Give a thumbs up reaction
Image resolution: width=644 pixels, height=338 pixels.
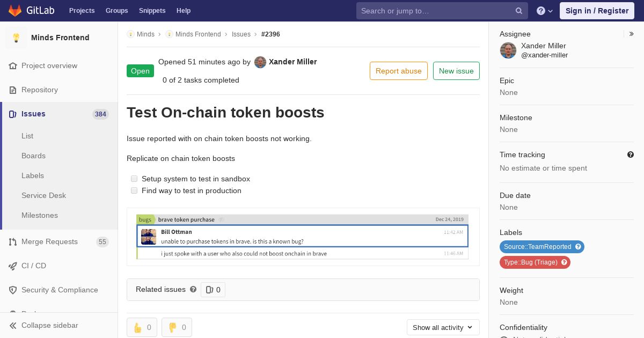coord(142,327)
